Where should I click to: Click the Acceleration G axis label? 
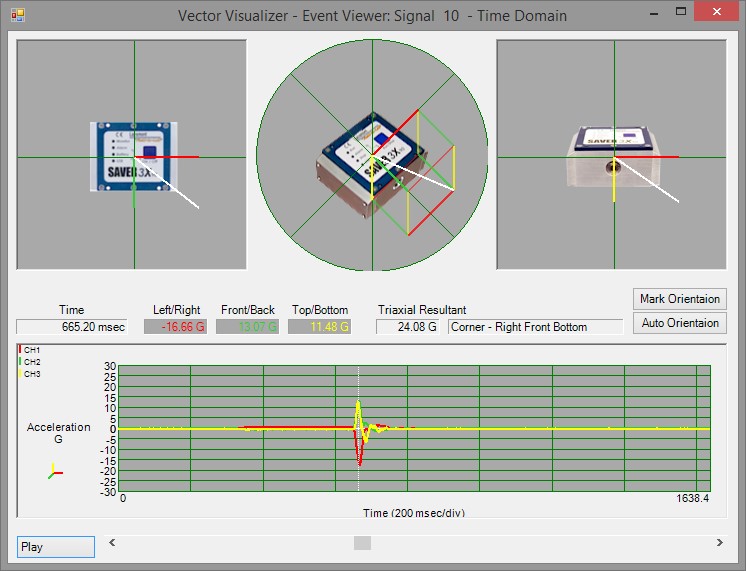point(59,433)
